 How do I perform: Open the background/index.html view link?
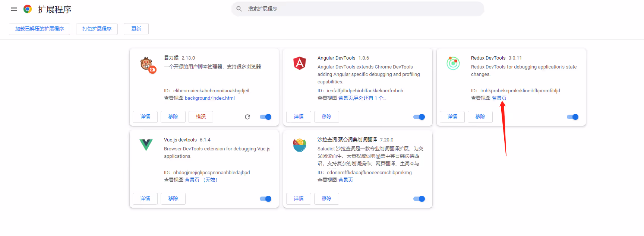210,98
